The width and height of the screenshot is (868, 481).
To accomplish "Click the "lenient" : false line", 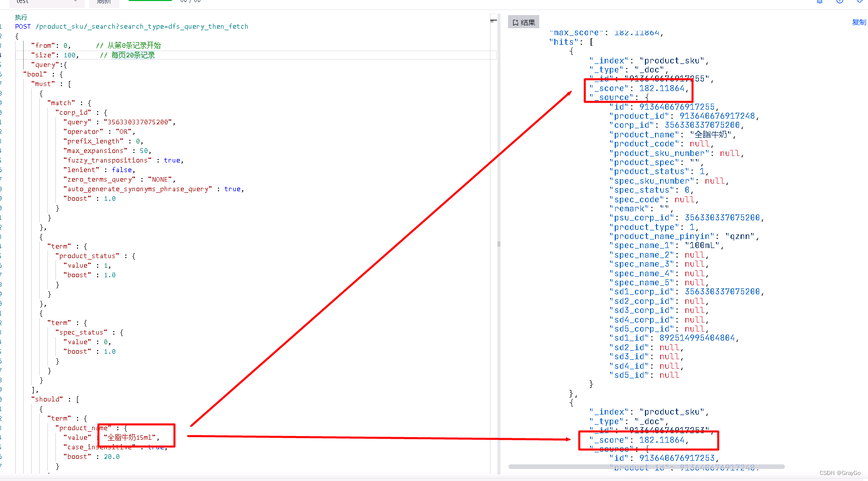I will (x=99, y=170).
